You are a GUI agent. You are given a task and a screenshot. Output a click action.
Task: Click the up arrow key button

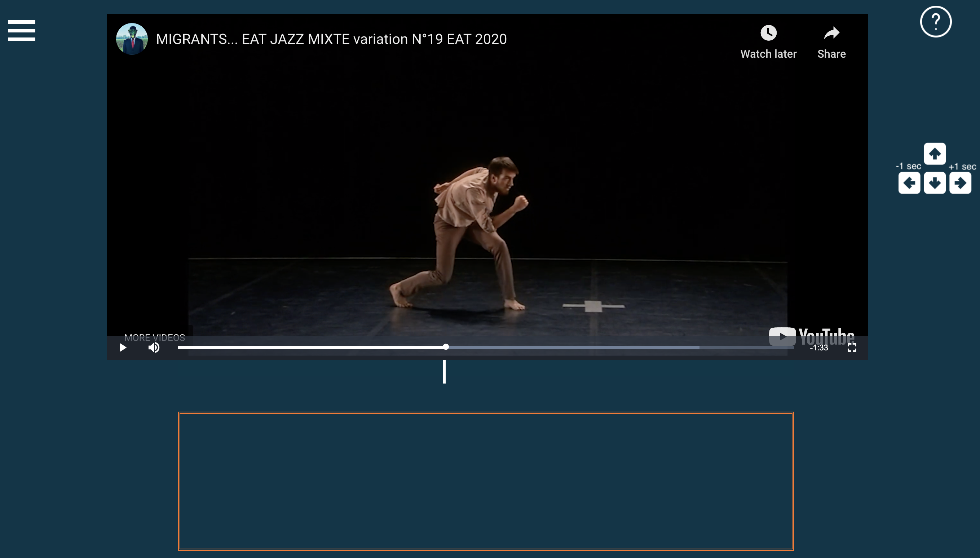pos(935,154)
